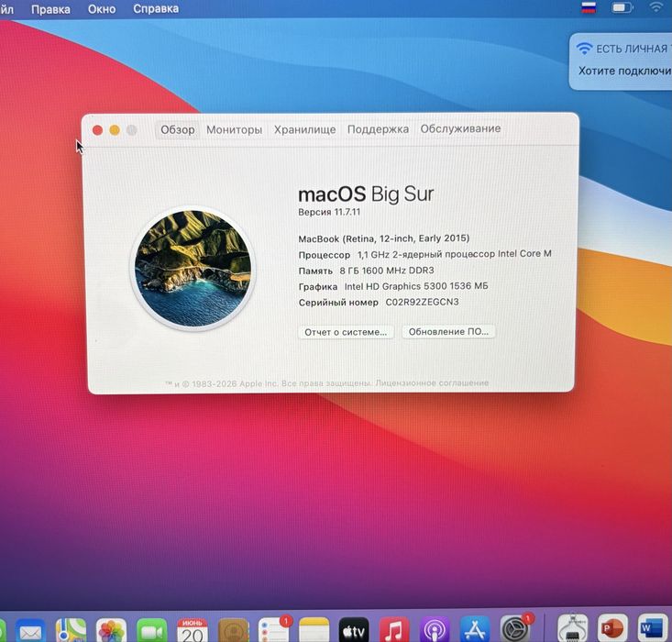
Task: Click the 1,1 GHz Intel Core M processor text
Action: pyautogui.click(x=455, y=254)
